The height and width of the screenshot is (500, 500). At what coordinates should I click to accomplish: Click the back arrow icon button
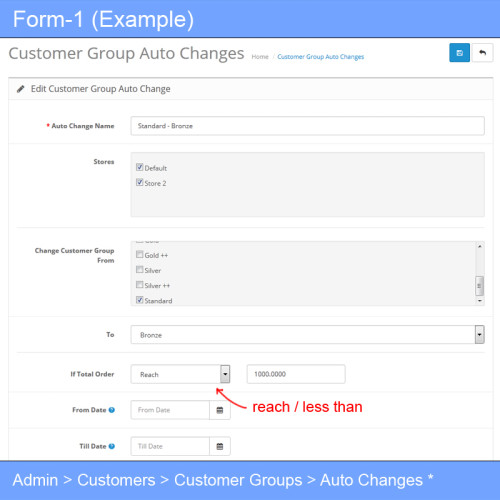pos(482,53)
